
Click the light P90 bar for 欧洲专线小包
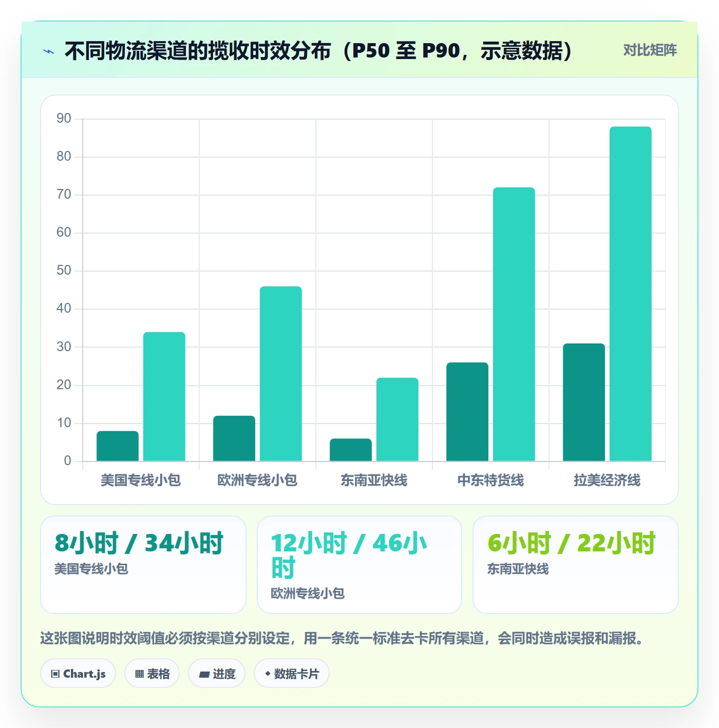pos(281,374)
